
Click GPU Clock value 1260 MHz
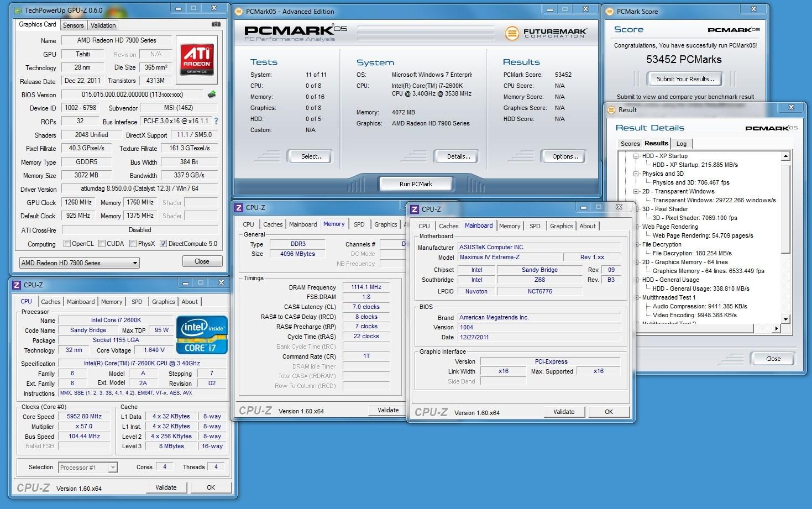78,202
